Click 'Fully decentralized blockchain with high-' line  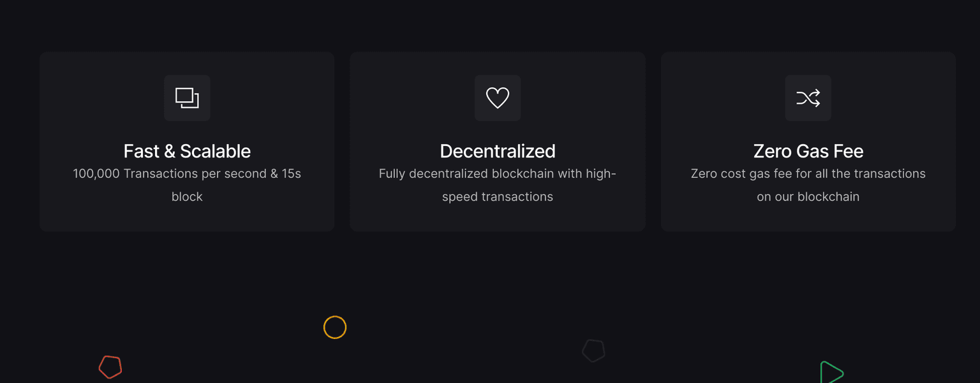click(x=498, y=173)
